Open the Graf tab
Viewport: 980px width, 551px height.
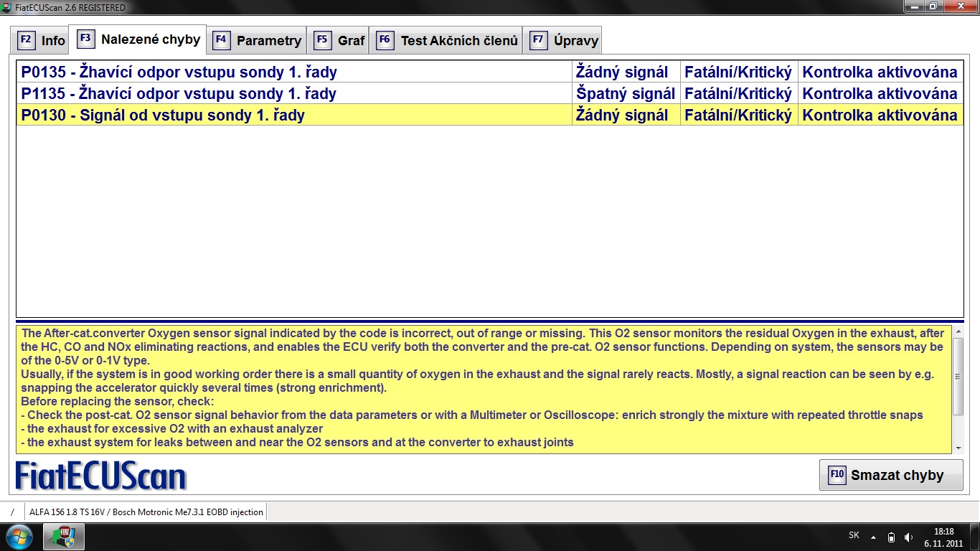pos(340,40)
